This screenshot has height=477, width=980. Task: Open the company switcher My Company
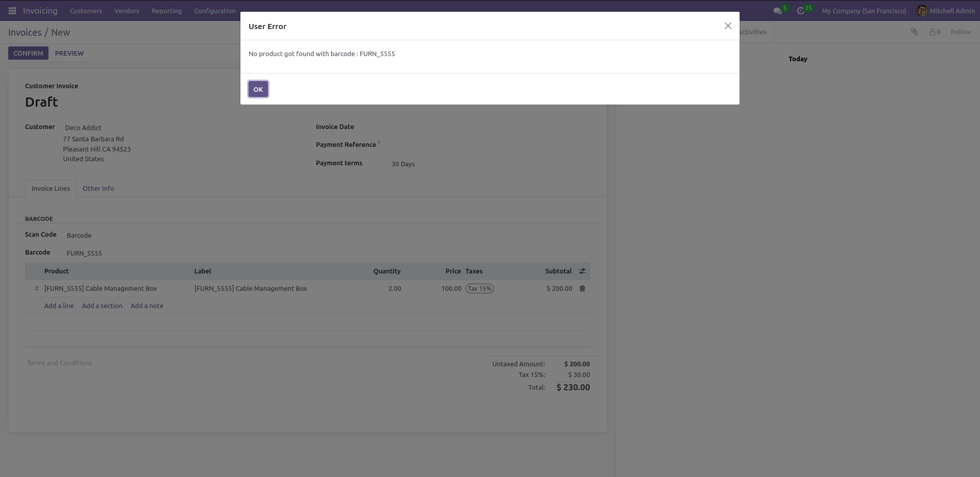[864, 11]
